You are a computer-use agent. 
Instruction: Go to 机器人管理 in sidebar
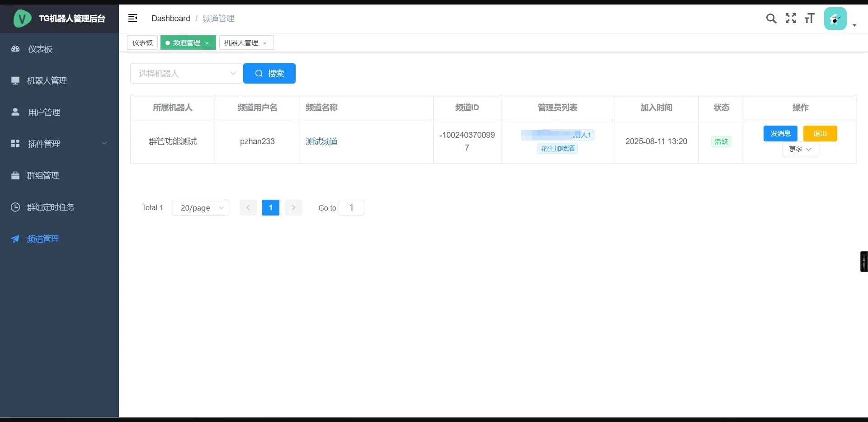(47, 81)
